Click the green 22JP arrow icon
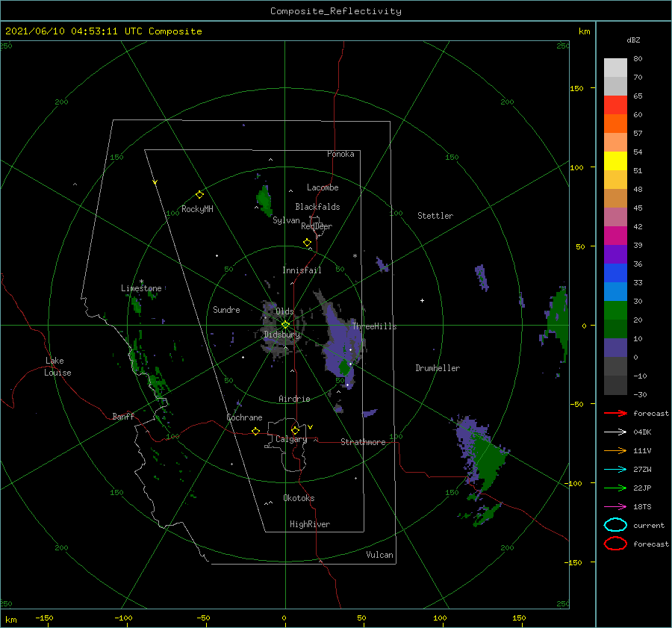Viewport: 672px width, 628px height. (x=615, y=488)
